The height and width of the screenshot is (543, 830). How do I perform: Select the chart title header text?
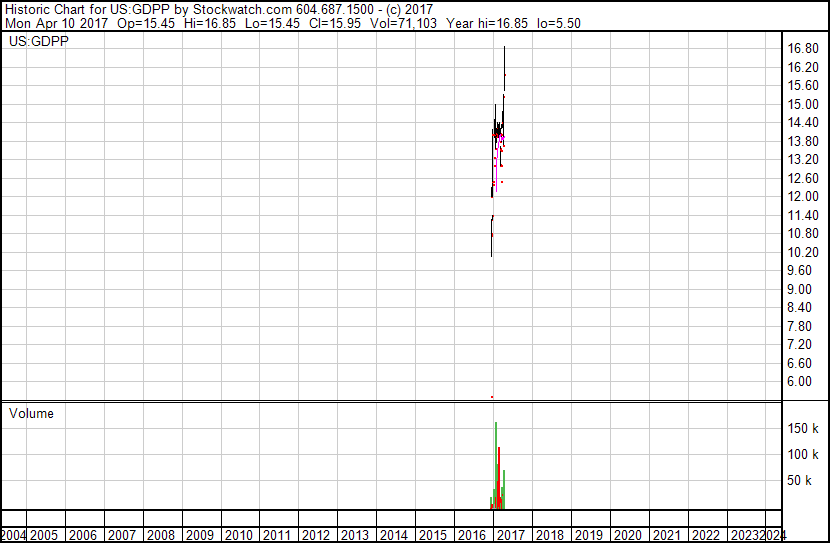[219, 10]
